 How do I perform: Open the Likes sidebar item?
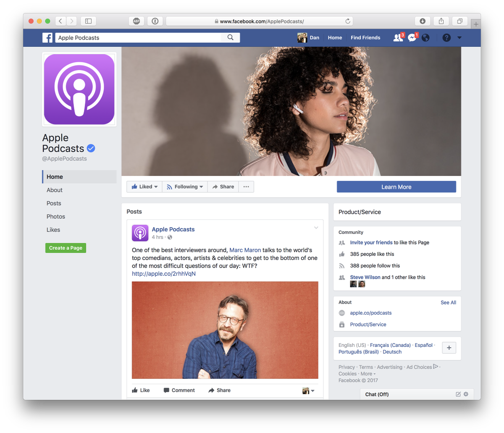(x=53, y=230)
